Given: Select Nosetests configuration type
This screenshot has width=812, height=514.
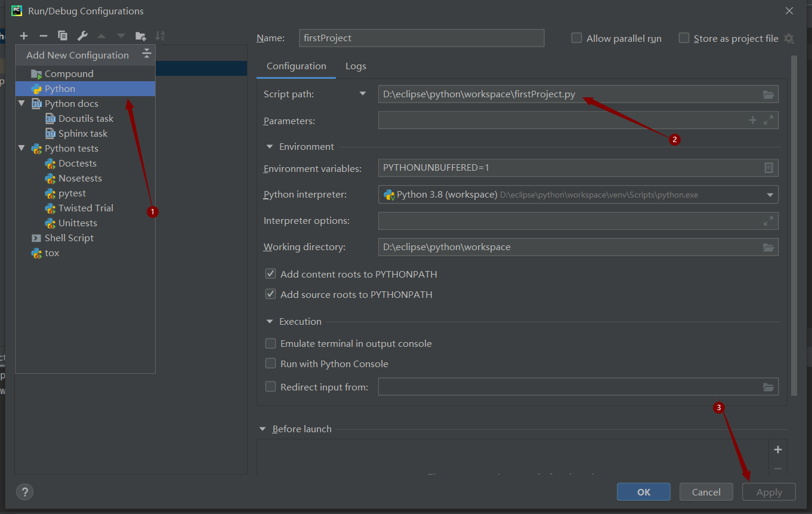Looking at the screenshot, I should point(85,178).
